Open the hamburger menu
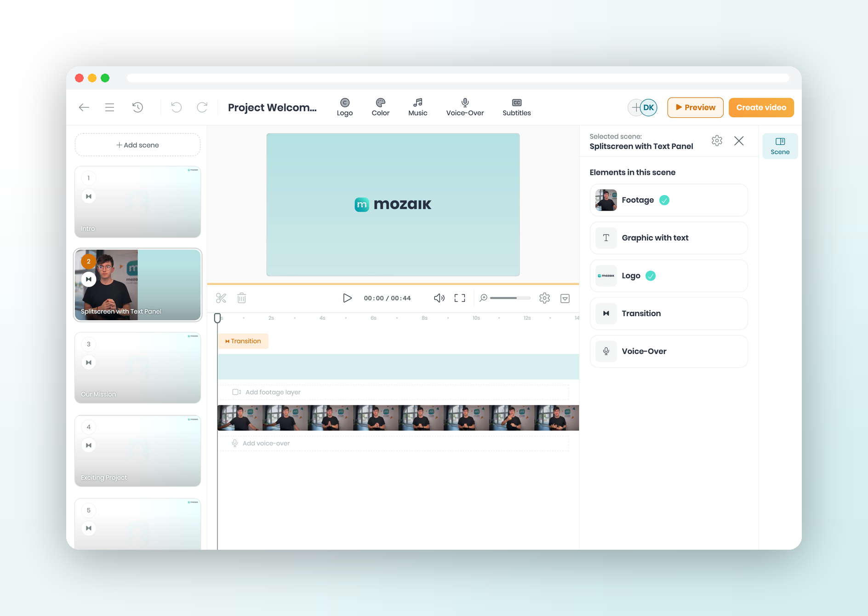 109,108
